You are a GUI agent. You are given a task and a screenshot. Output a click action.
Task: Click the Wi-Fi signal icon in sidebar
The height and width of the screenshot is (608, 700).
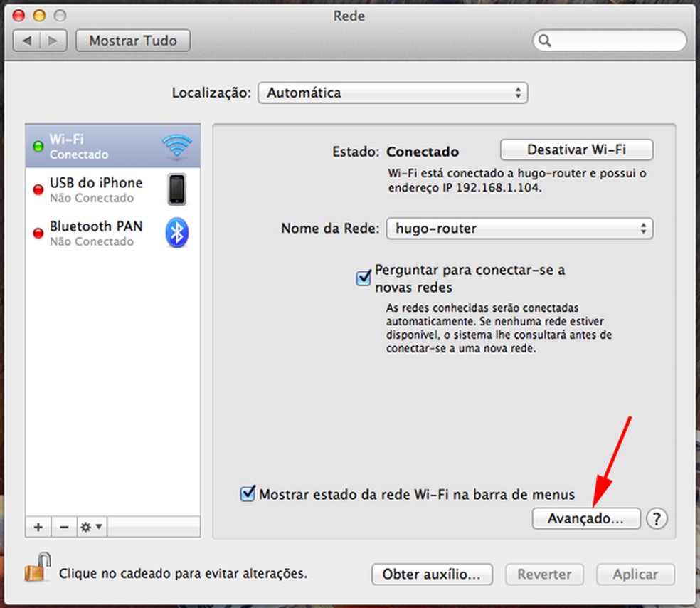pos(177,146)
